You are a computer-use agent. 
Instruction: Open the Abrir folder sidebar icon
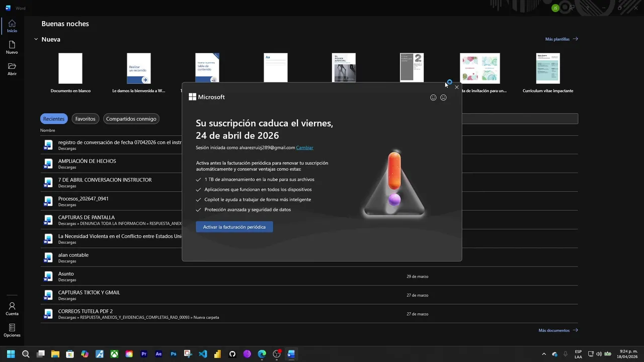click(x=12, y=69)
